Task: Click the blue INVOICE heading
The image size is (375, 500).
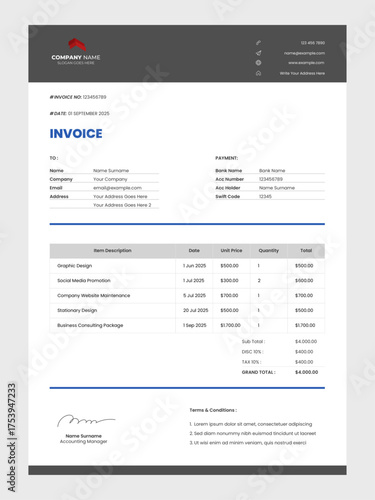Action: [x=76, y=134]
